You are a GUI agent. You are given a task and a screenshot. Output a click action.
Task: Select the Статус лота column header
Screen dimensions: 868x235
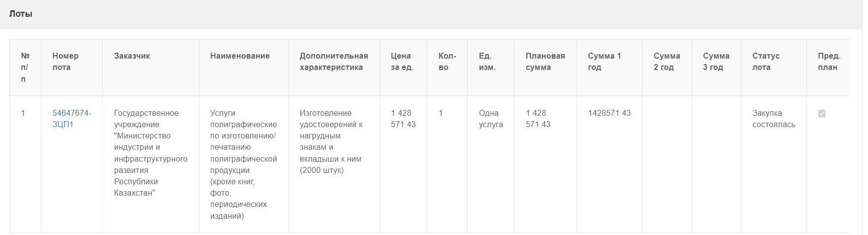coord(766,62)
